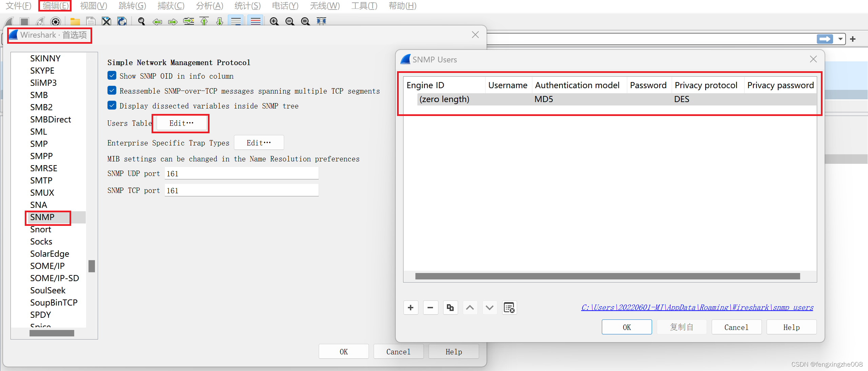868x371 pixels.
Task: Click the Engine ID column header
Action: [x=444, y=85]
